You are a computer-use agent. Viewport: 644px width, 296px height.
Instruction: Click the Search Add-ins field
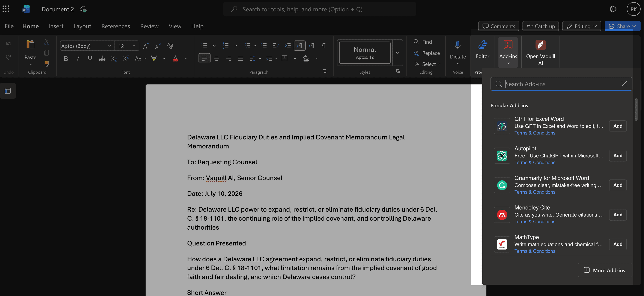point(561,84)
